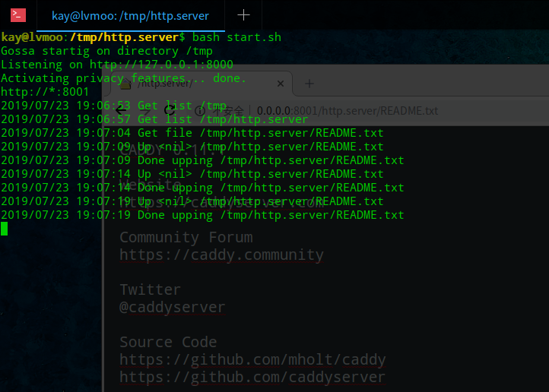Click the @caddyserver Twitter handle
Viewport: 549px width, 392px height.
[172, 307]
